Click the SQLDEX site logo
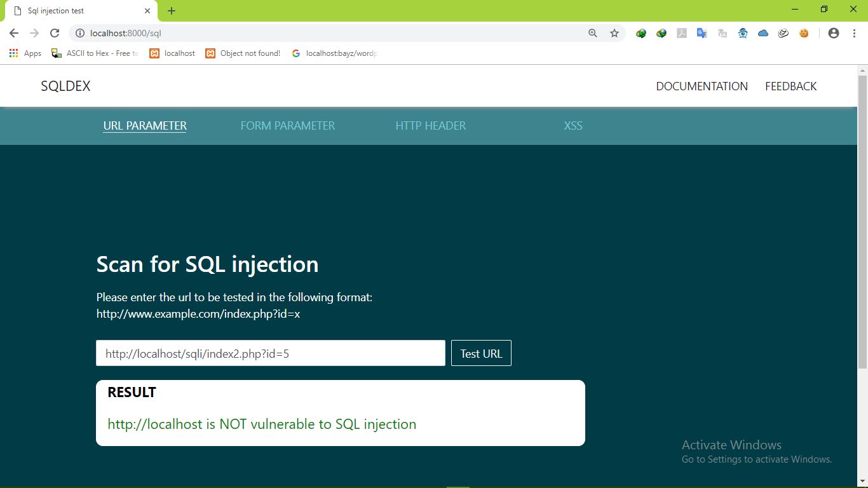The width and height of the screenshot is (868, 488). click(x=65, y=86)
